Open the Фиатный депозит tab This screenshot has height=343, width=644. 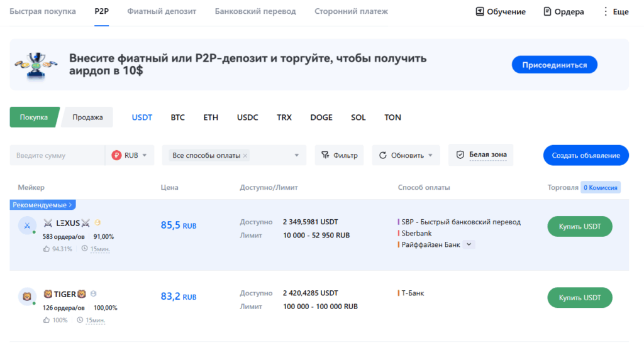click(162, 11)
